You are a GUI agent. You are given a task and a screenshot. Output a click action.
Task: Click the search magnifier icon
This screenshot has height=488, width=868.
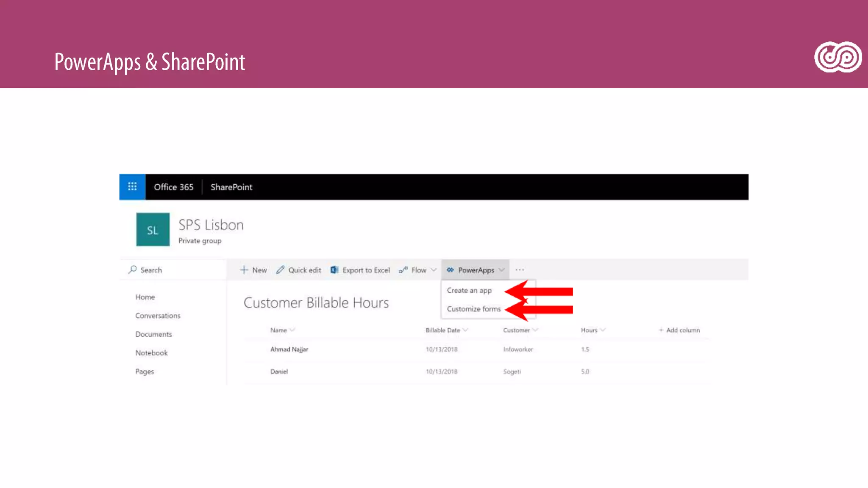(x=133, y=269)
